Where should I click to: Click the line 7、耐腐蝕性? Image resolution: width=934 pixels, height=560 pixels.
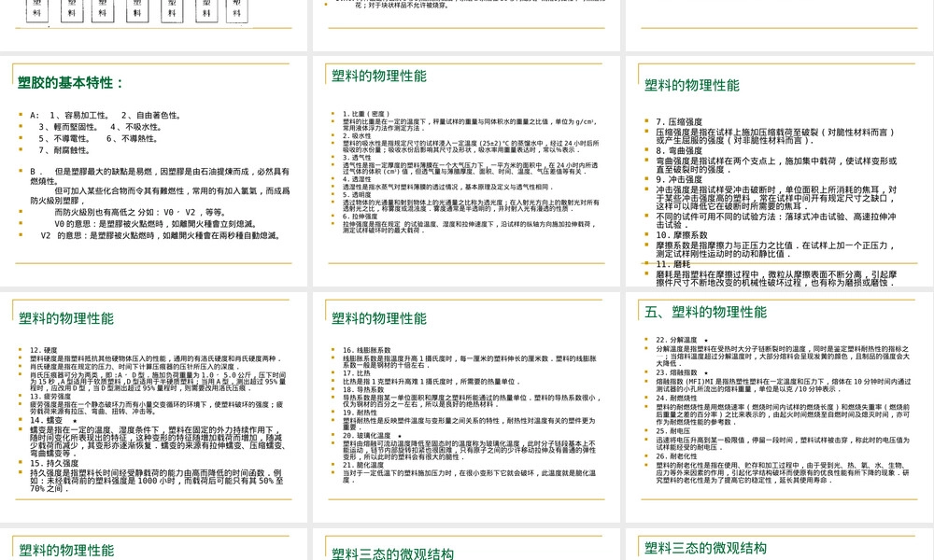click(x=65, y=150)
